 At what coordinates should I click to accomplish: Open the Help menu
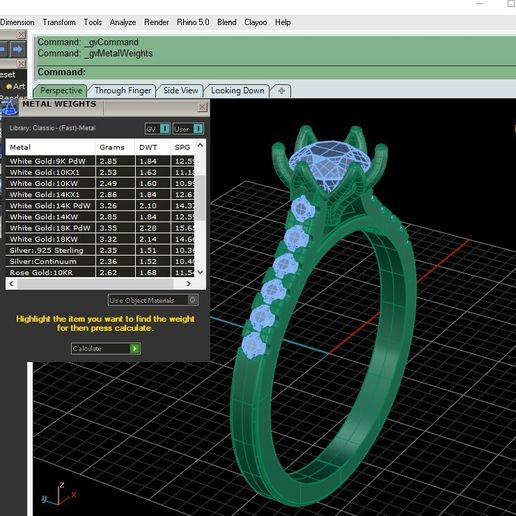(x=283, y=22)
